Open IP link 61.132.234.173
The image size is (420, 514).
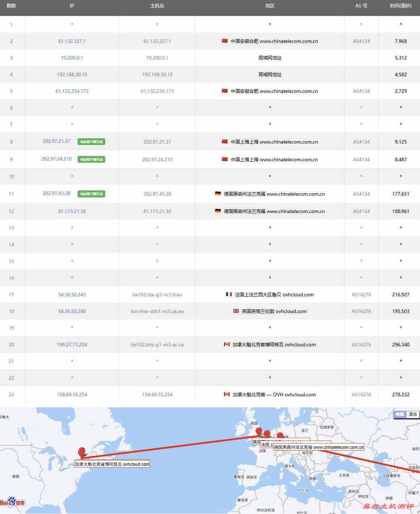click(x=72, y=91)
